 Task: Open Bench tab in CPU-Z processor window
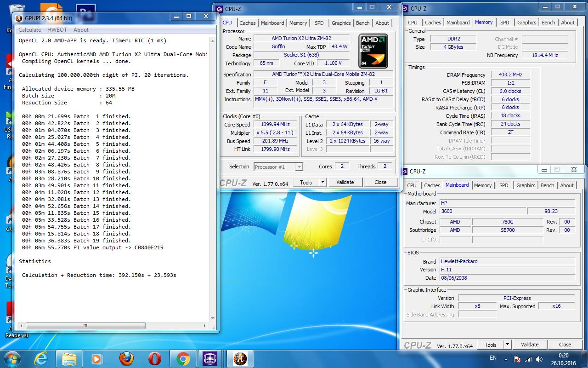coord(363,23)
